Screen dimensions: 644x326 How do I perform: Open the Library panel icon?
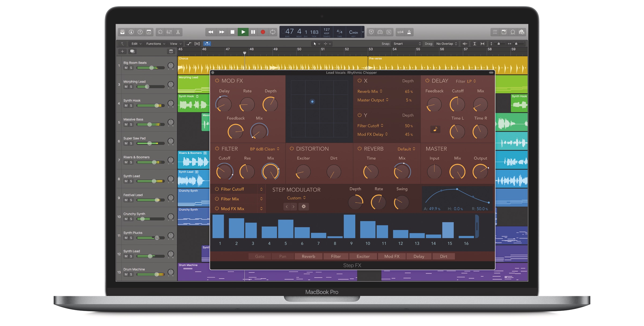pos(122,32)
